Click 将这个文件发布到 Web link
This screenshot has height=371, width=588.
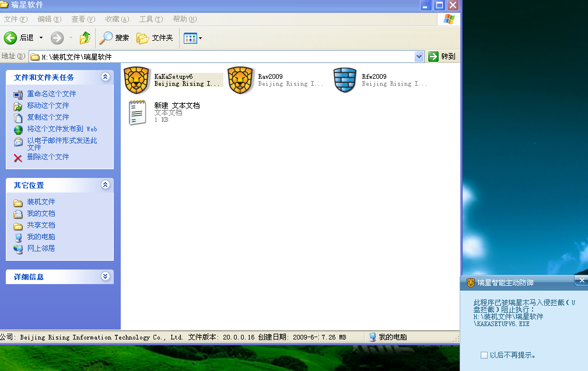coord(62,129)
